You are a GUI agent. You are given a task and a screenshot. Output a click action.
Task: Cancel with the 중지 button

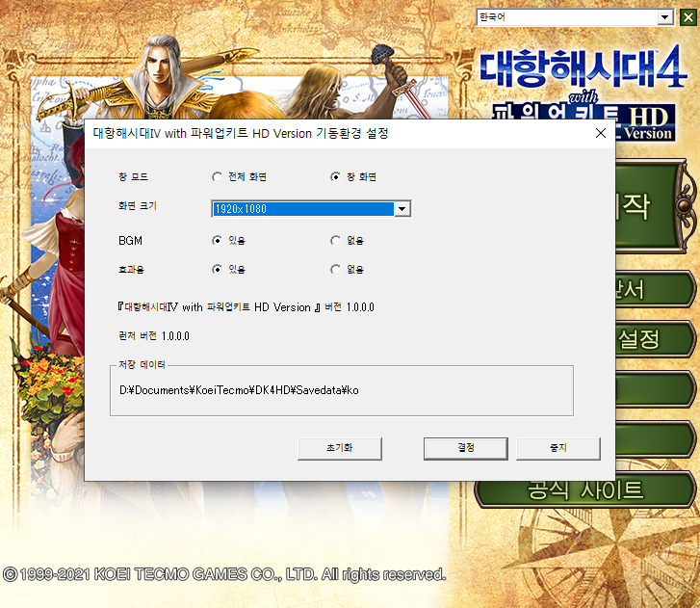click(557, 448)
